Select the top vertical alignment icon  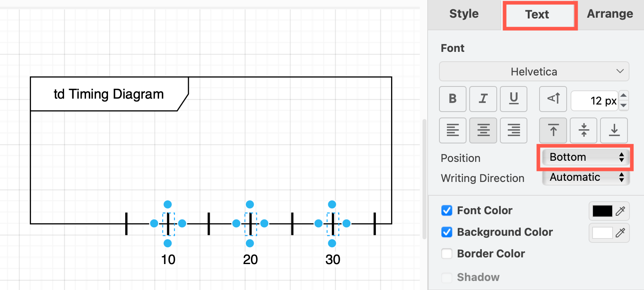click(553, 130)
